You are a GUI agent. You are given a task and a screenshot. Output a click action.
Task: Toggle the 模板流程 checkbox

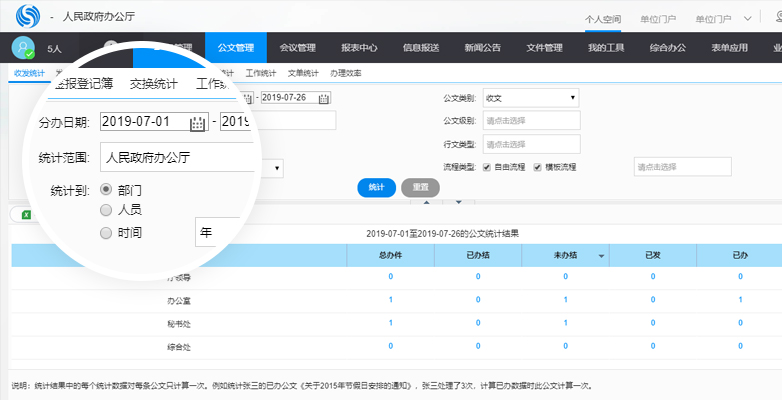[x=537, y=167]
